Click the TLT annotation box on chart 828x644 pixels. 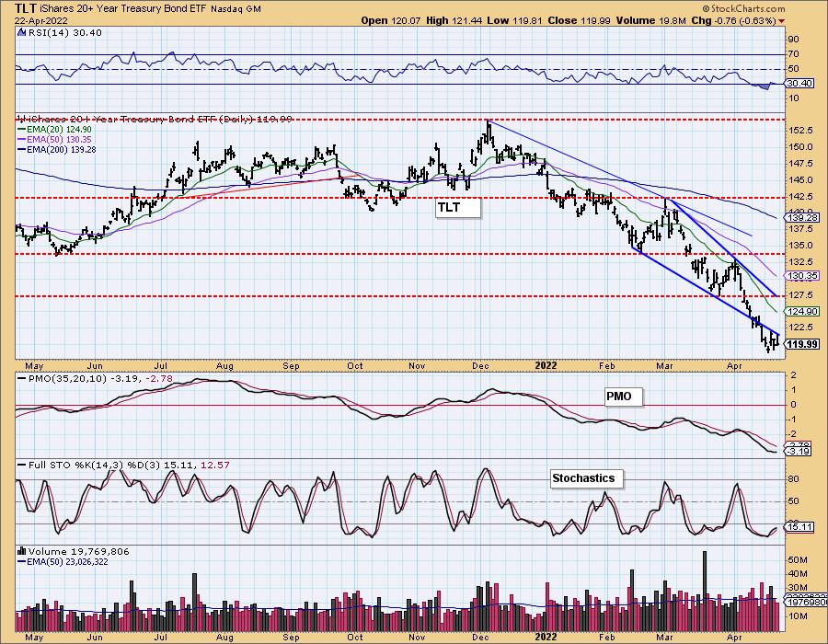pos(458,207)
